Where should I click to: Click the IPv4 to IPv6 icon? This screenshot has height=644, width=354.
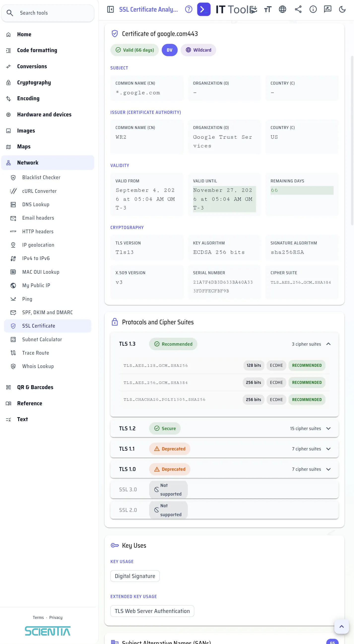tap(13, 259)
